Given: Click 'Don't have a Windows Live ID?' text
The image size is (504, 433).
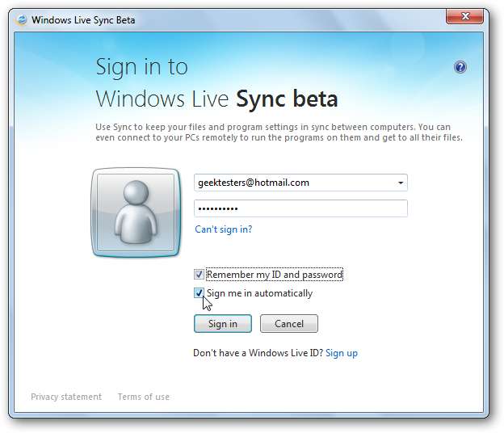Looking at the screenshot, I should [x=258, y=353].
